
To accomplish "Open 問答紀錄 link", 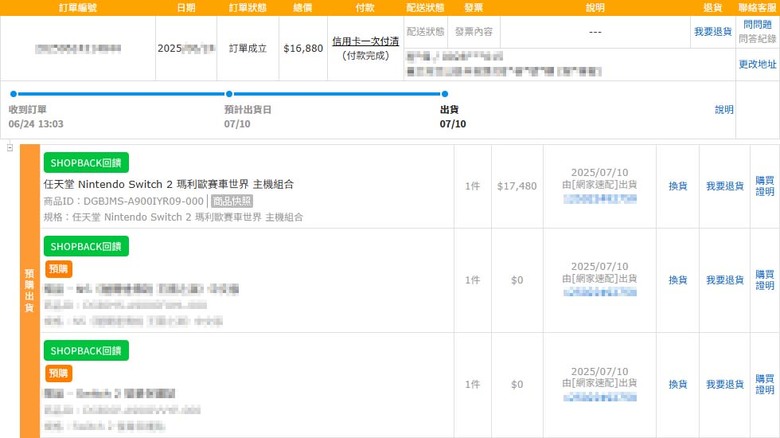I will pyautogui.click(x=757, y=39).
